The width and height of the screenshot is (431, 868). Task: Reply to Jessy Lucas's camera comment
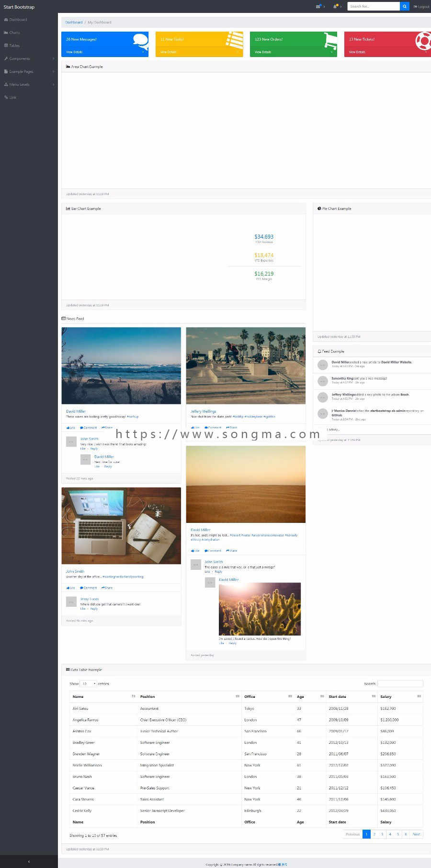click(93, 609)
